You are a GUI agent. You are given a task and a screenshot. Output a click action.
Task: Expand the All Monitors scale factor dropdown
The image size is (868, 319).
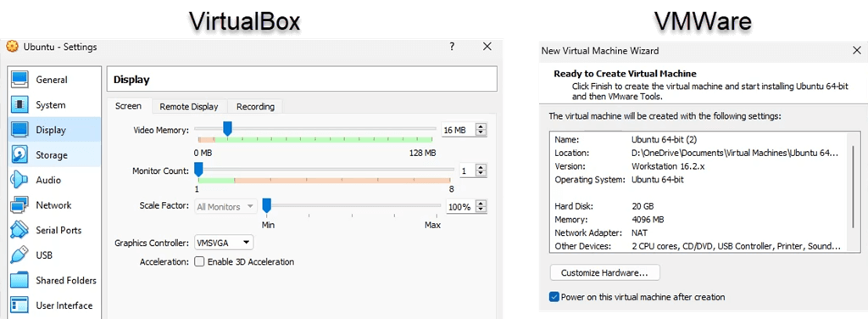click(225, 206)
